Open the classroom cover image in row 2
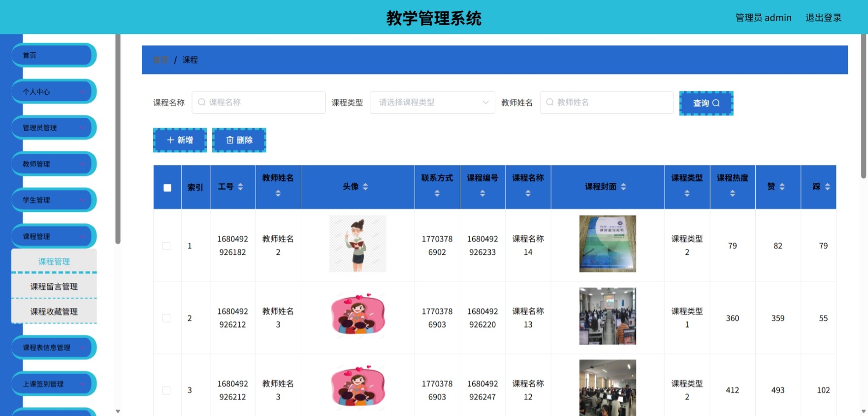868x416 pixels. click(608, 316)
